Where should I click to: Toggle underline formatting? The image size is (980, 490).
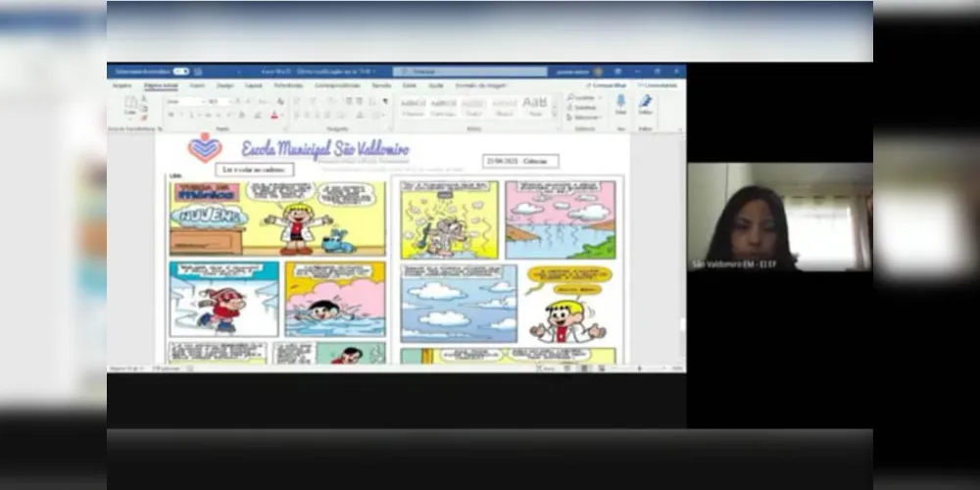(x=192, y=115)
